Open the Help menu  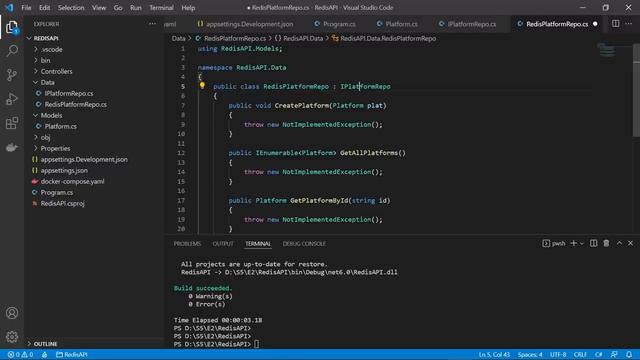pos(188,8)
